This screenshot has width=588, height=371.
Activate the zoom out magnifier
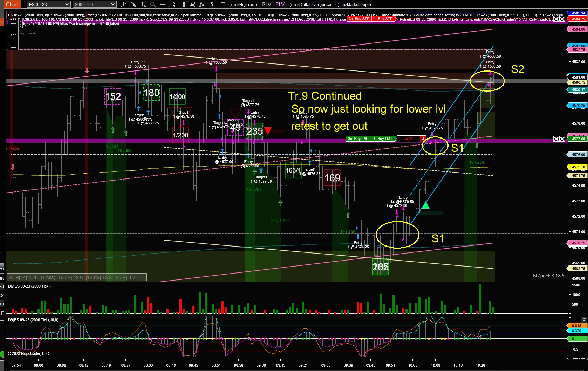[153, 5]
